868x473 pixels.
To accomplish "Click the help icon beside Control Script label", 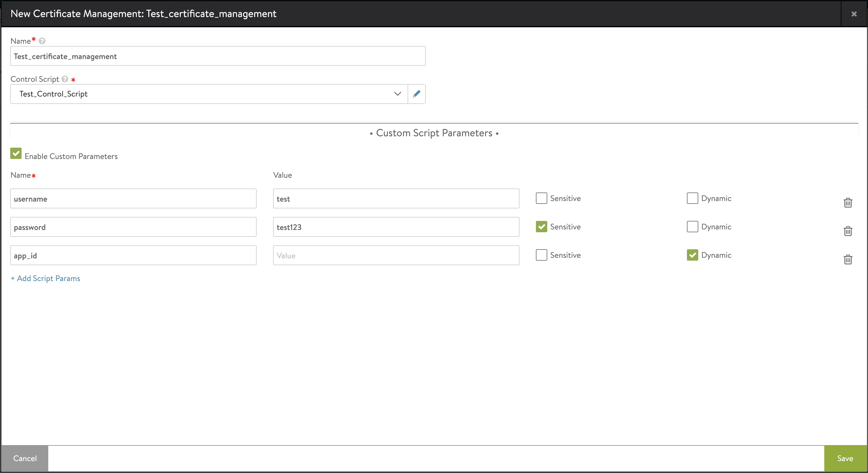I will point(65,79).
